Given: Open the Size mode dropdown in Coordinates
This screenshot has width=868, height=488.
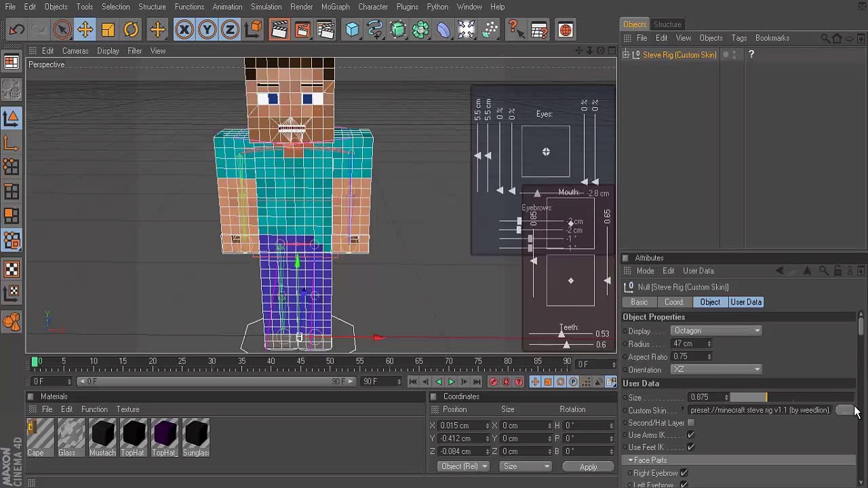Looking at the screenshot, I should tap(526, 466).
